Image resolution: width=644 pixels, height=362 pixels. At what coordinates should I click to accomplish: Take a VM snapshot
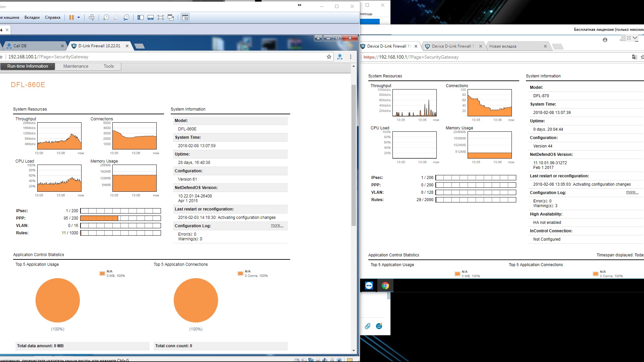click(x=106, y=17)
